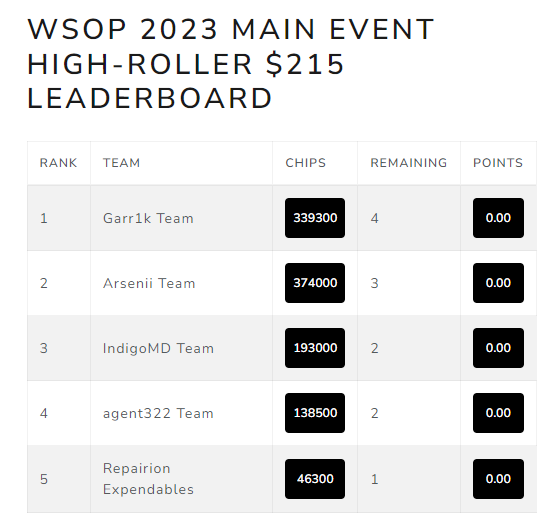This screenshot has height=526, width=549.
Task: Click Arsenii Team's 0.00 points badge
Action: pyautogui.click(x=498, y=283)
